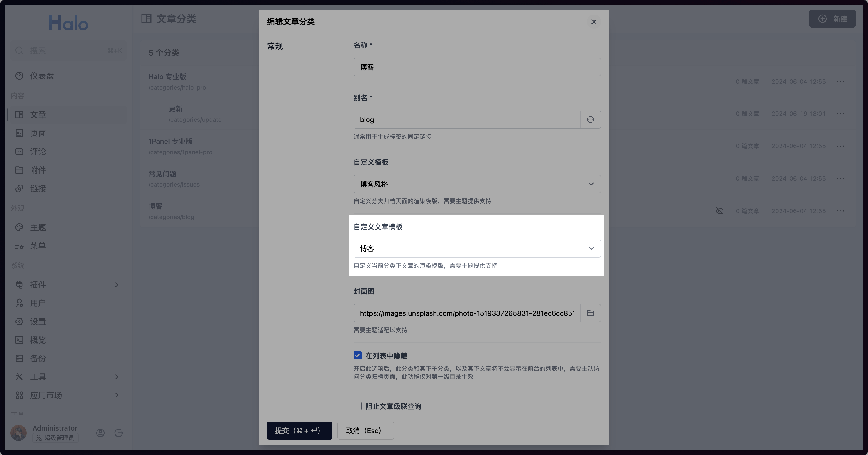
Task: Go to 主题 in sidebar menu
Action: [38, 227]
